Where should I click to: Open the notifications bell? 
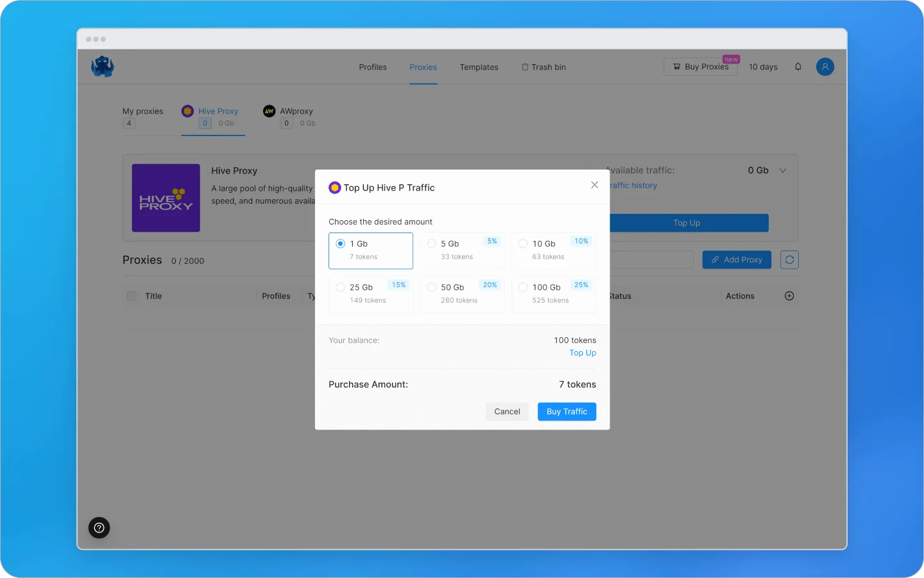[798, 67]
